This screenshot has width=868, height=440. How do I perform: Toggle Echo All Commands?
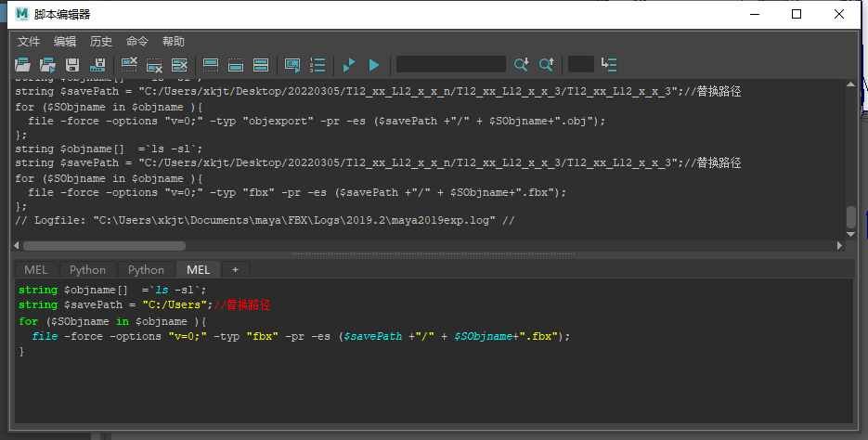coord(292,65)
